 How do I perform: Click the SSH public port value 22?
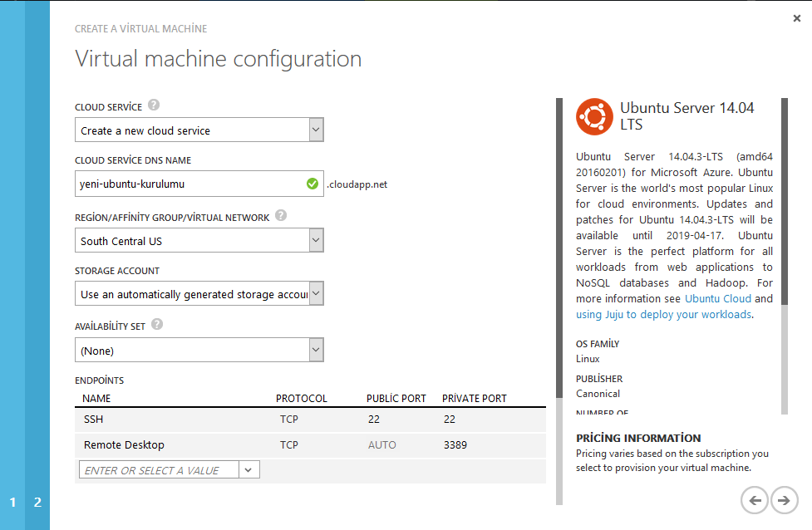click(374, 420)
